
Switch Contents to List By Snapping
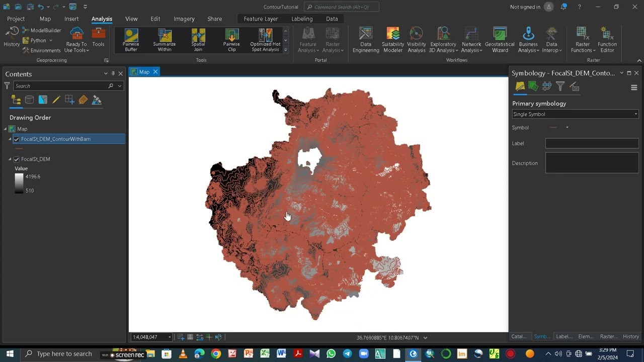69,100
